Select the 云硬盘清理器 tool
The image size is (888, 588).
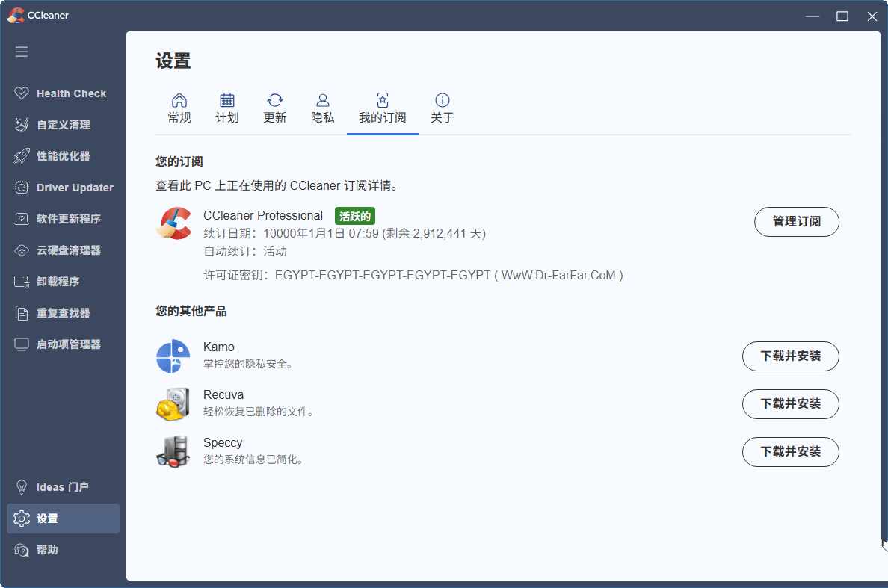point(67,250)
